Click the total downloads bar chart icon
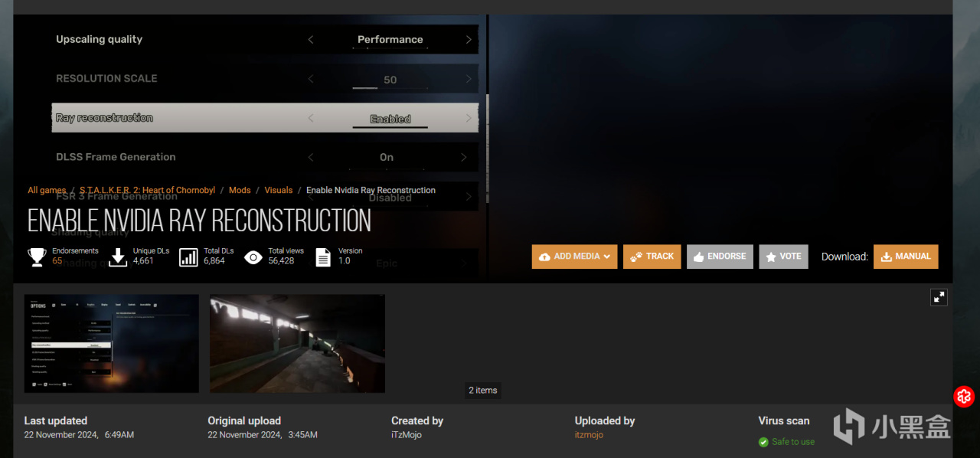Screen dimensions: 980x458 tap(188, 257)
